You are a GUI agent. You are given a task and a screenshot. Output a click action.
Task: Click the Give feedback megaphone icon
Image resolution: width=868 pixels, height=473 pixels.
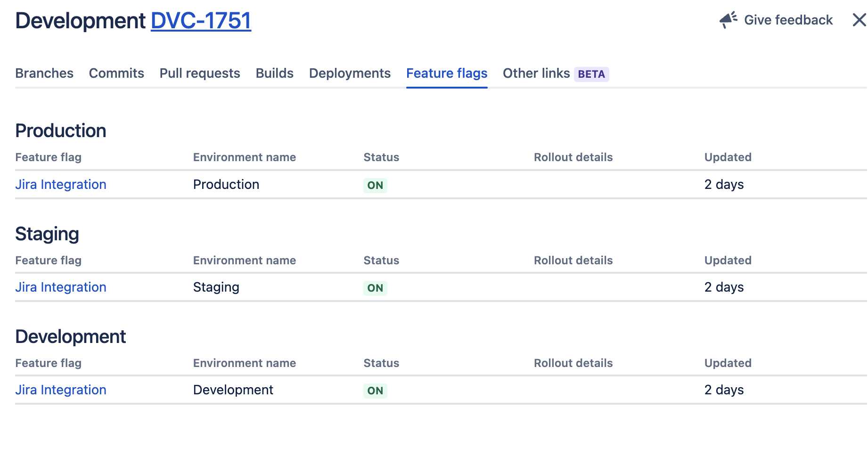click(x=727, y=20)
